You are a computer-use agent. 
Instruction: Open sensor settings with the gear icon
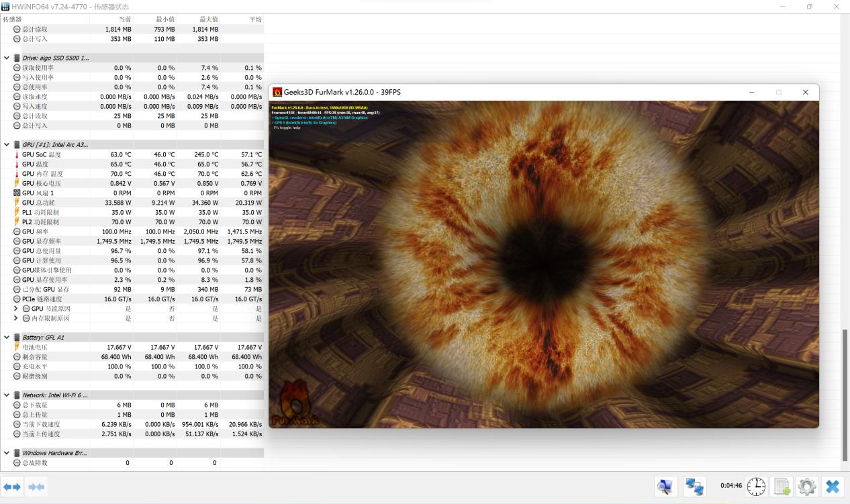pyautogui.click(x=806, y=487)
